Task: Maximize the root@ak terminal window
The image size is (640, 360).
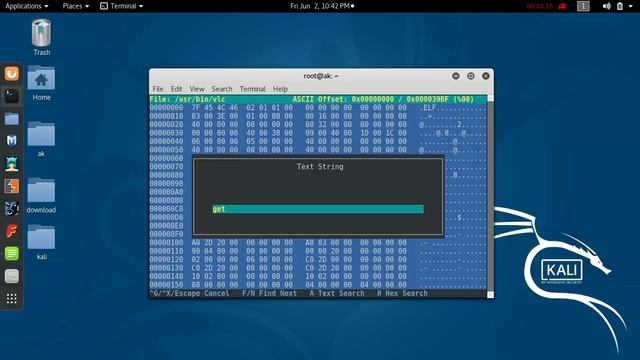Action: pos(471,76)
